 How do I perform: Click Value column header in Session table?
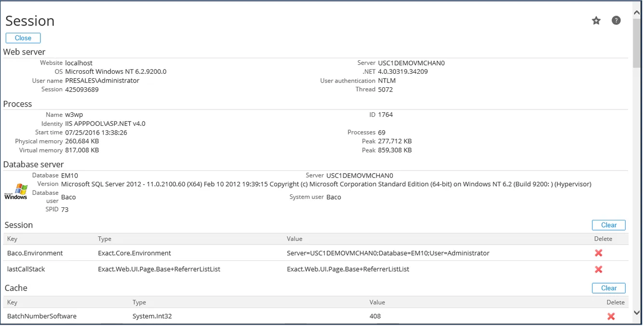pos(295,239)
